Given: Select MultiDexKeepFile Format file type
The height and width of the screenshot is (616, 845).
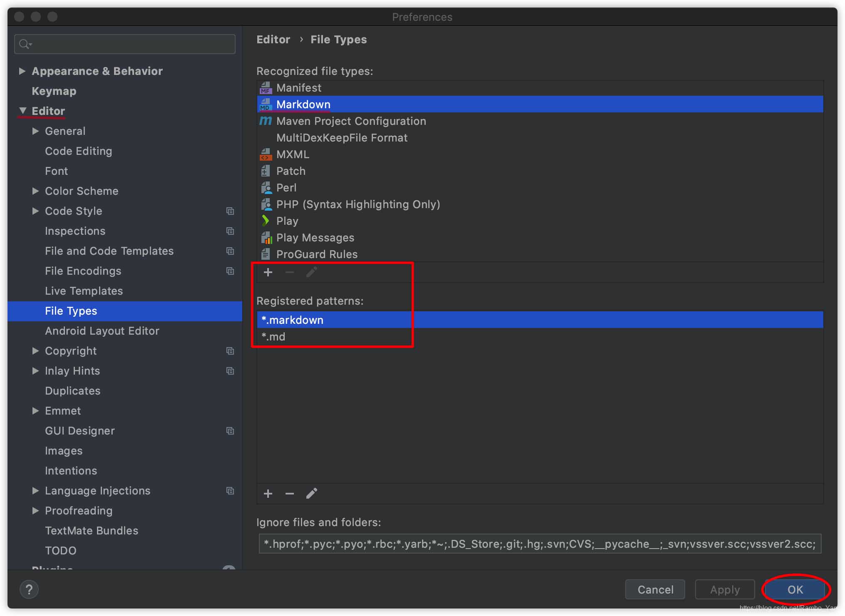Looking at the screenshot, I should 540,138.
